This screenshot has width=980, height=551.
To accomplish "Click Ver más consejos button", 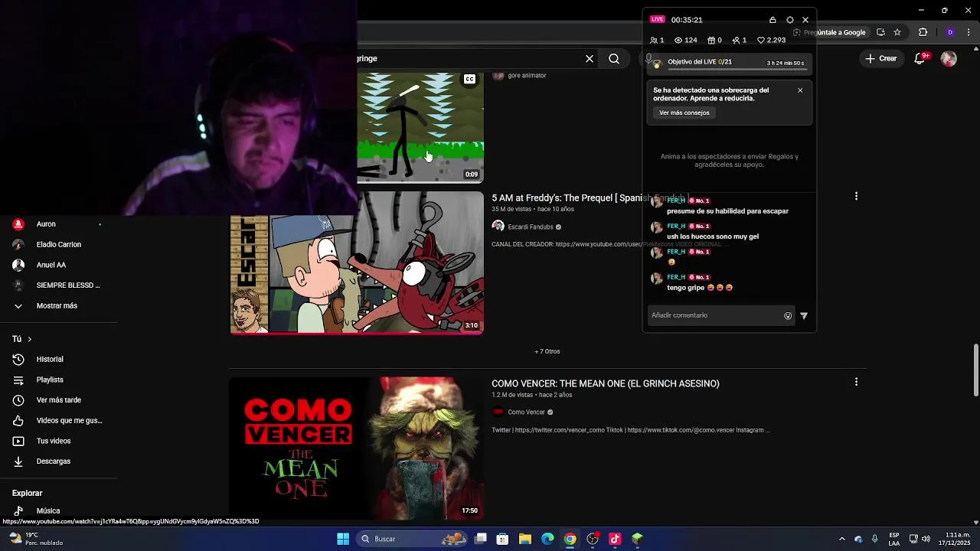I will [x=684, y=112].
